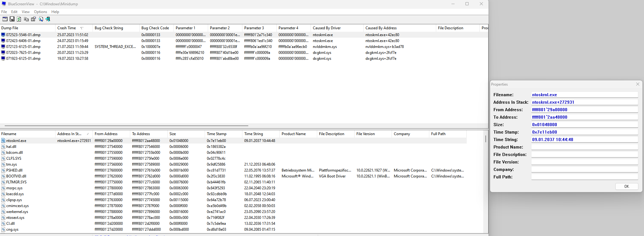Image resolution: width=644 pixels, height=236 pixels.
Task: Select the cng.sys module row
Action: 233,229
